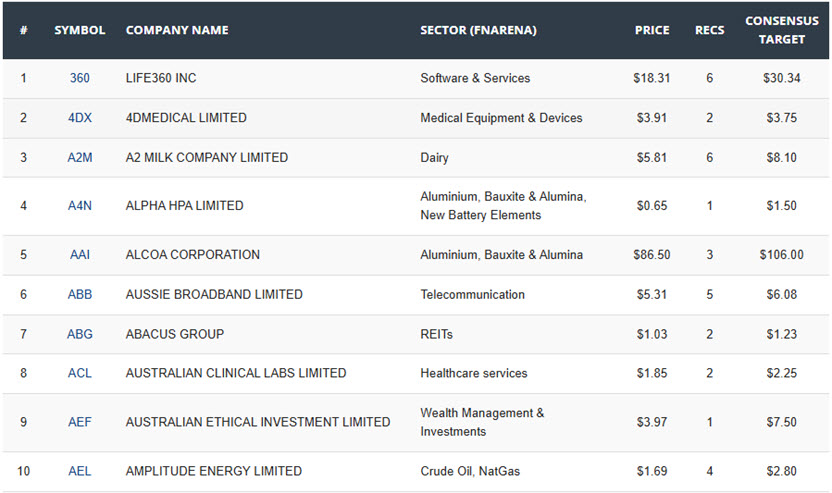The image size is (832, 493).
Task: Click the SECTOR (FNARENA) column header
Action: [479, 30]
